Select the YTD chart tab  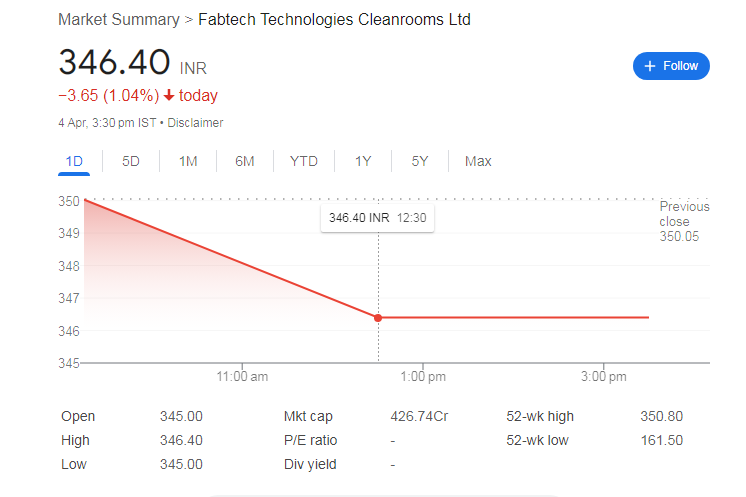(x=304, y=161)
